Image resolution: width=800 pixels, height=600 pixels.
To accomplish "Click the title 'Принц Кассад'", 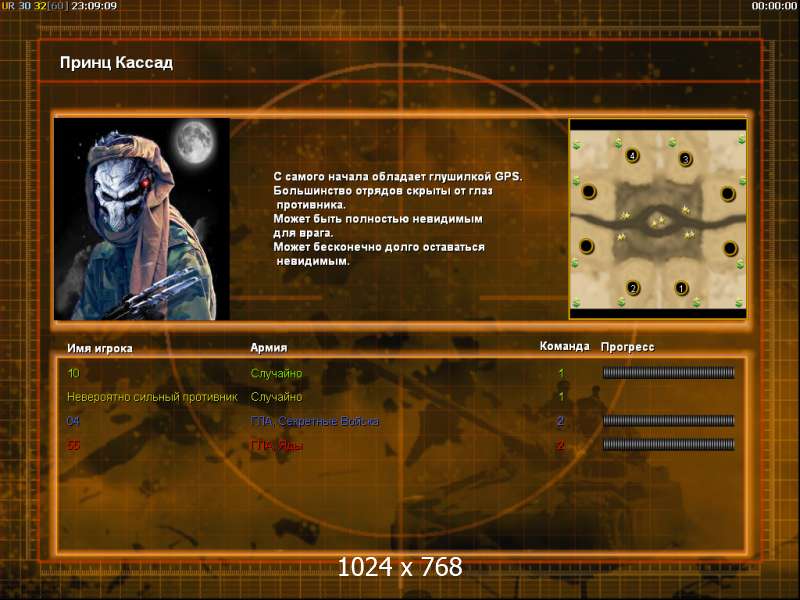I will tap(116, 63).
